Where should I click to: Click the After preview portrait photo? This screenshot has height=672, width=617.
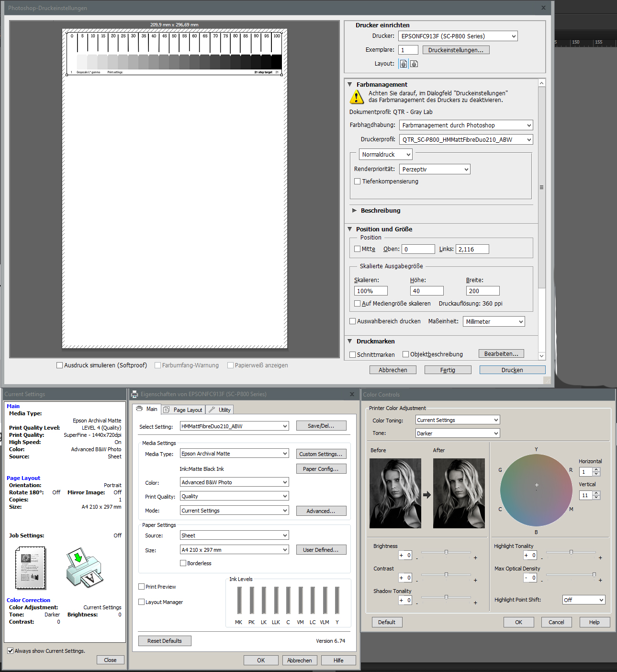tap(459, 493)
